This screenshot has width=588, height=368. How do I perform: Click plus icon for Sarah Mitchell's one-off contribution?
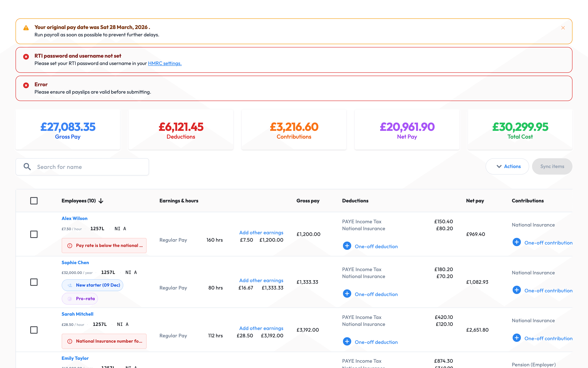(x=517, y=338)
